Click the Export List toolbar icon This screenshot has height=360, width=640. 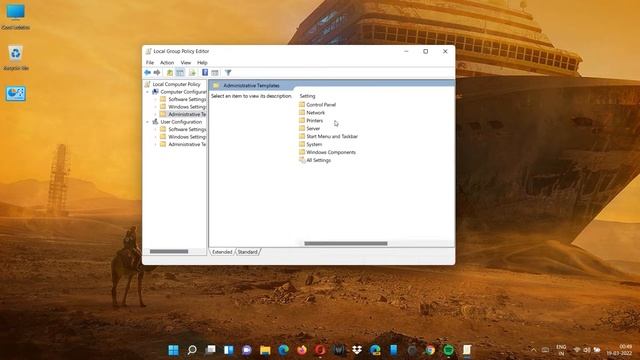tap(192, 73)
